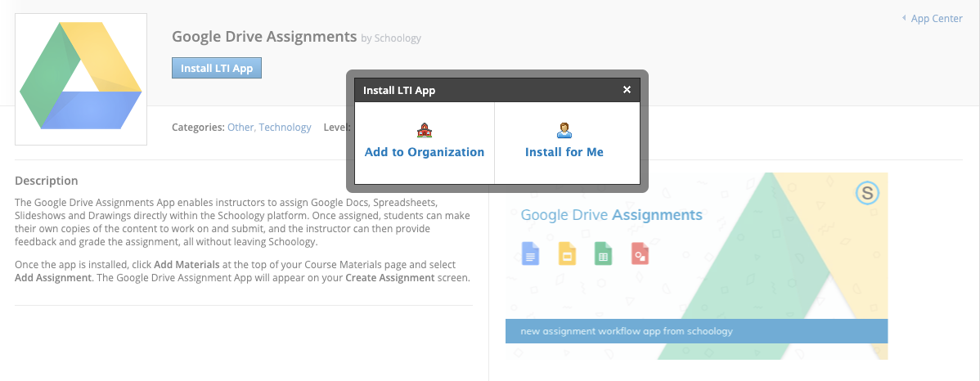The height and width of the screenshot is (381, 980).
Task: Click the green Google Sheets icon in banner
Action: [604, 254]
